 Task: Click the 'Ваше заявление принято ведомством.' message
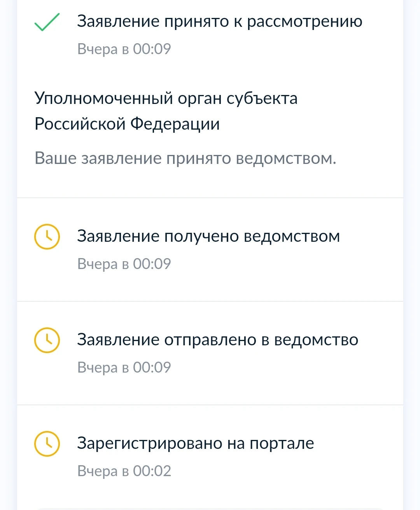(185, 158)
